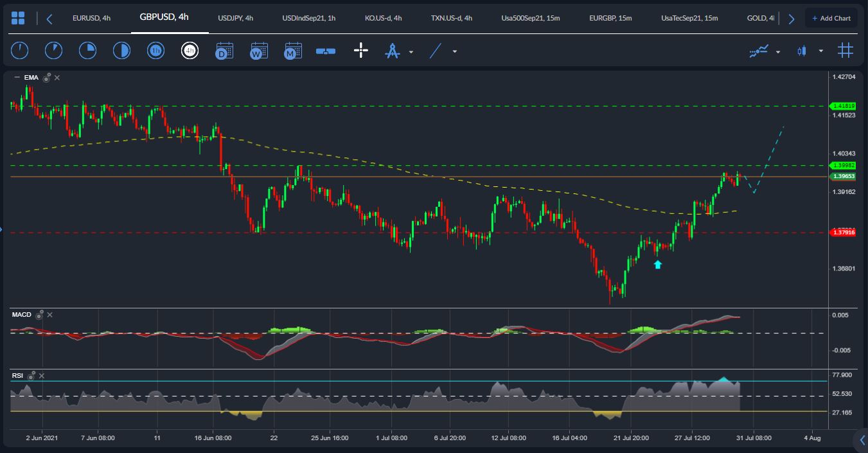Image resolution: width=868 pixels, height=453 pixels.
Task: Select the Monthly timeframe icon
Action: click(292, 50)
